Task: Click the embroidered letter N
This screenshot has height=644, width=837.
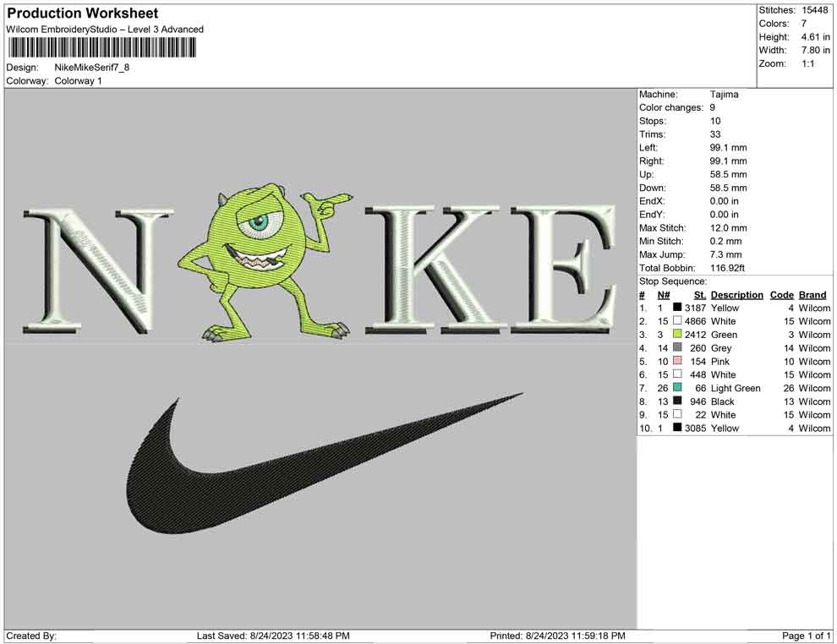Action: 98,270
